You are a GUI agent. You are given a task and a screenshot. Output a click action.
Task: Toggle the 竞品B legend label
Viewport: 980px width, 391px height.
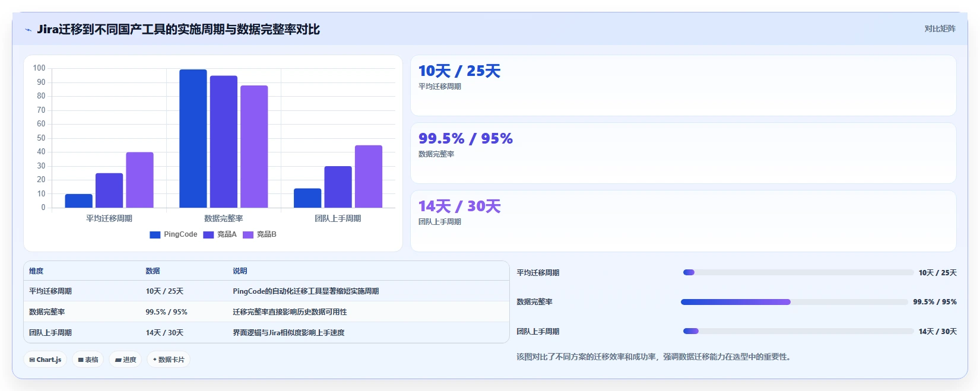267,234
